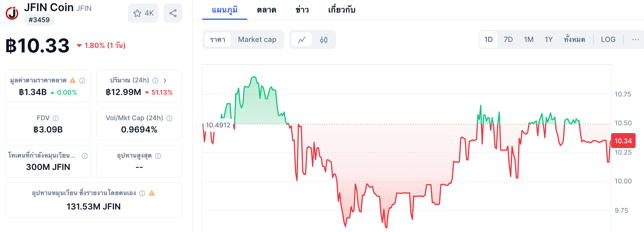Select the ราคา price display mode
644x232 pixels.
pyautogui.click(x=218, y=40)
